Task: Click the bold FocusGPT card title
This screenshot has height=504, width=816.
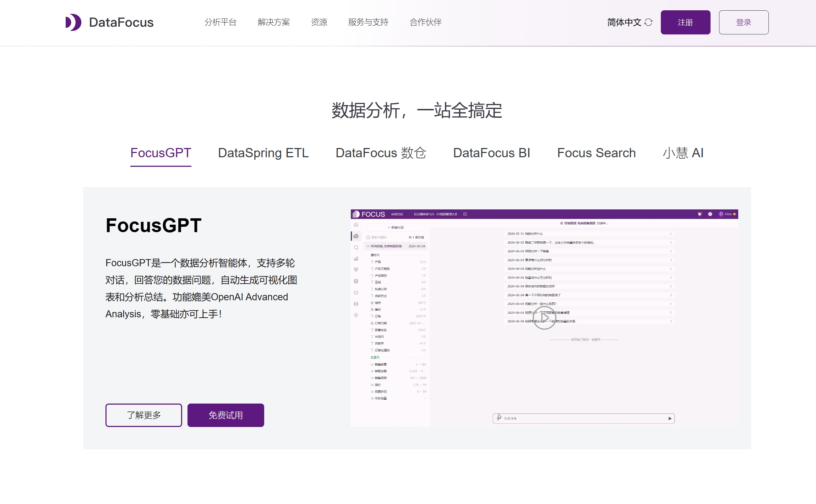Action: click(153, 225)
